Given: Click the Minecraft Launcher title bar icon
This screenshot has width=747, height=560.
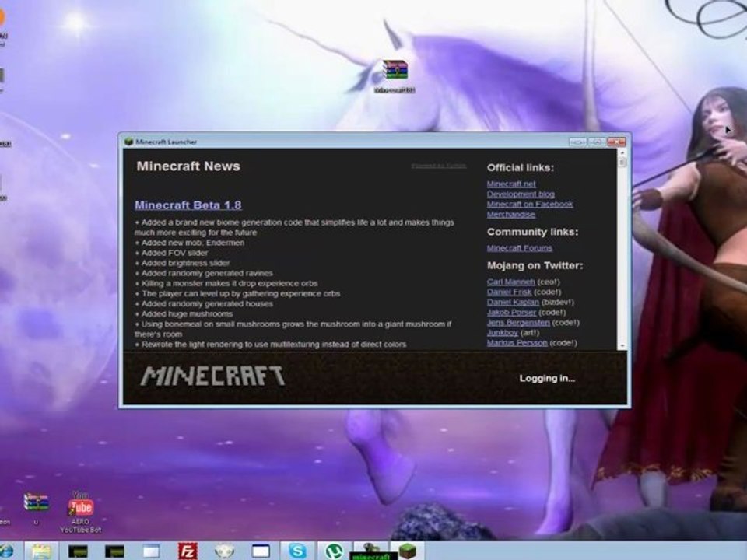Looking at the screenshot, I should (x=128, y=142).
